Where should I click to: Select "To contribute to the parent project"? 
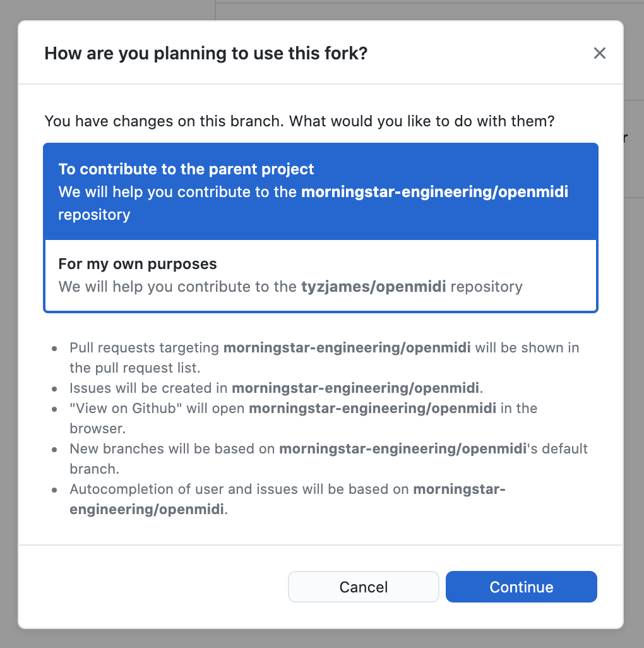pyautogui.click(x=186, y=169)
